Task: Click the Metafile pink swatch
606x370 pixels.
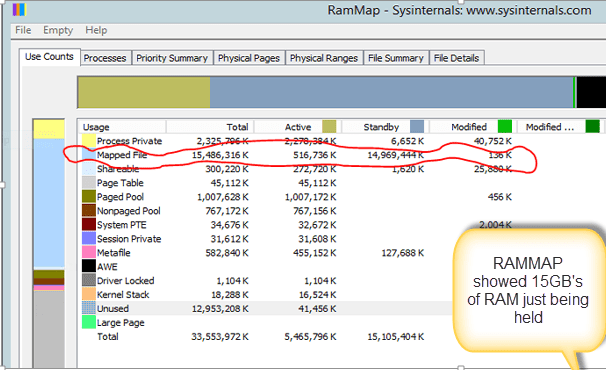Action: (x=89, y=252)
